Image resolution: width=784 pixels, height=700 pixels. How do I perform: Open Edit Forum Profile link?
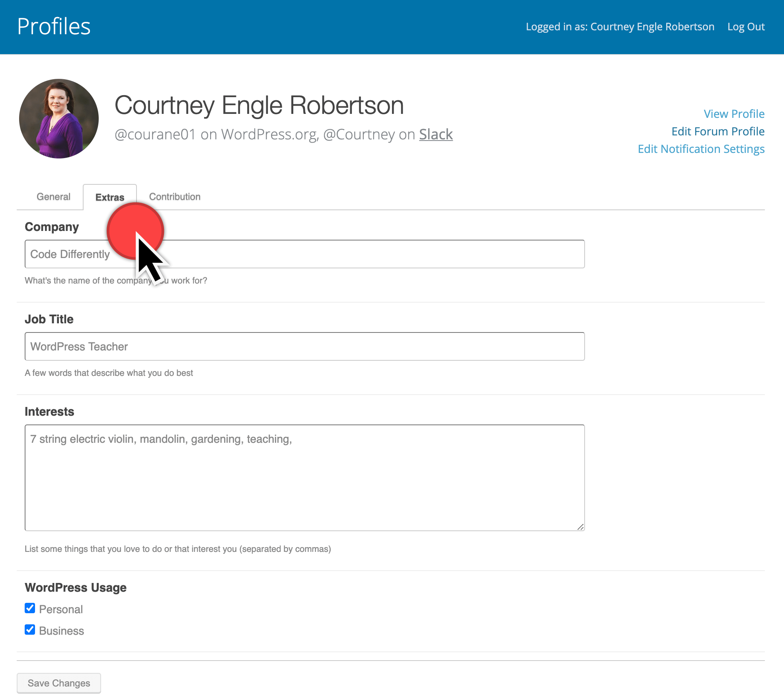pos(718,131)
